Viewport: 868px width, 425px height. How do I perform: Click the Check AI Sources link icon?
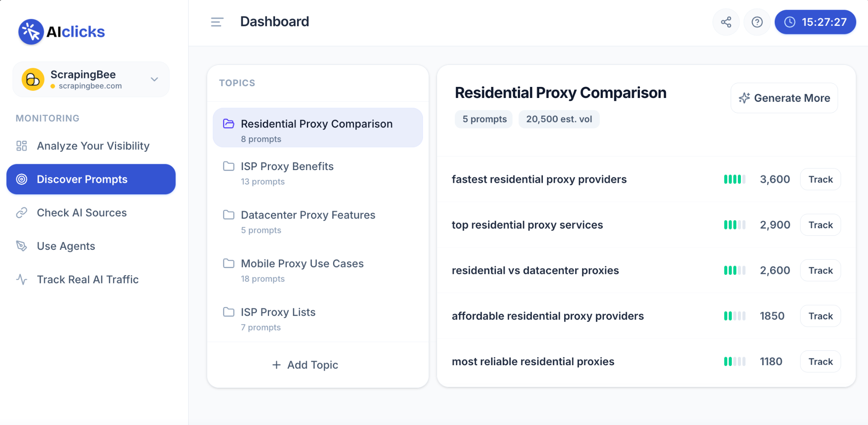(x=22, y=212)
